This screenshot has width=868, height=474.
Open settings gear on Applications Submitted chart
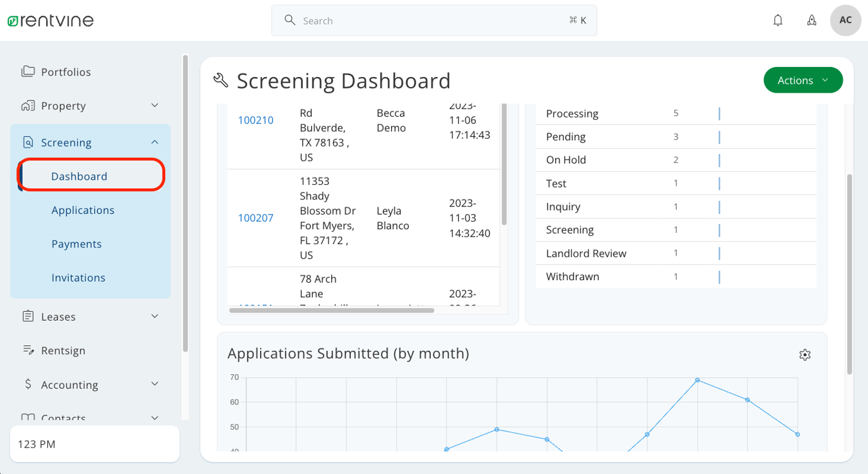coord(805,355)
